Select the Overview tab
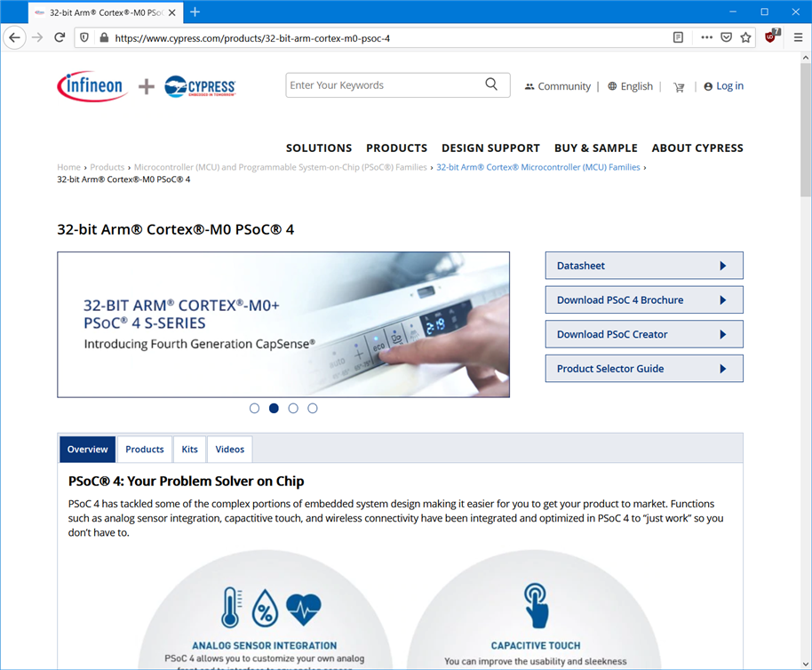 click(x=88, y=449)
